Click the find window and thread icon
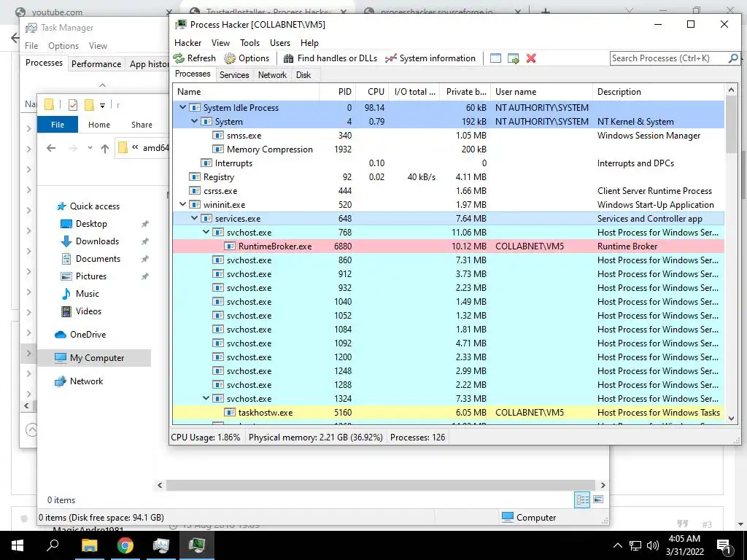Screen dimensions: 747x560 click(x=513, y=58)
